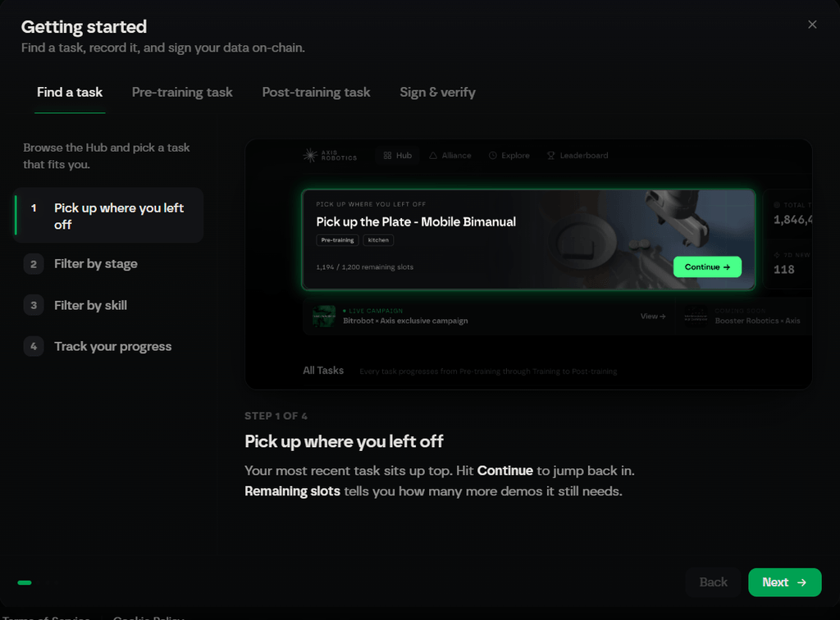Viewport: 840px width, 620px height.
Task: Click the Booster Robotics × Axis campaign text
Action: [x=757, y=321]
